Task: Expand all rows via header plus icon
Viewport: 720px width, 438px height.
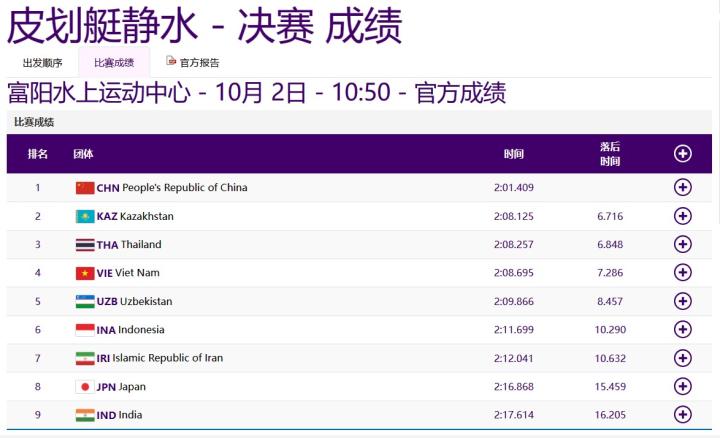Action: (x=683, y=154)
